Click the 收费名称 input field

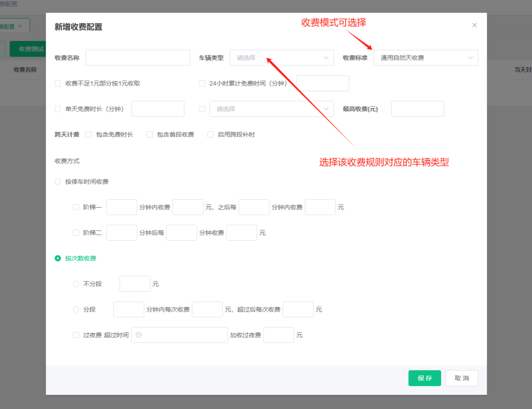coord(138,58)
